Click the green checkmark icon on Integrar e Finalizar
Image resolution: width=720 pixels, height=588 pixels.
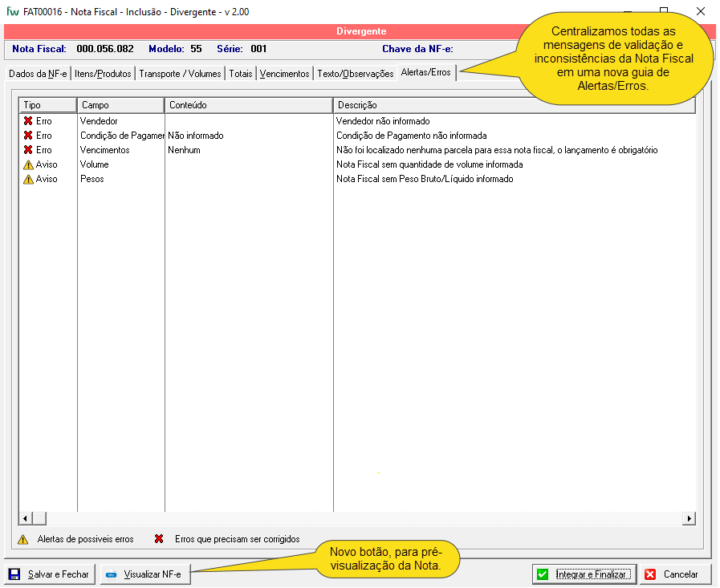click(x=543, y=574)
